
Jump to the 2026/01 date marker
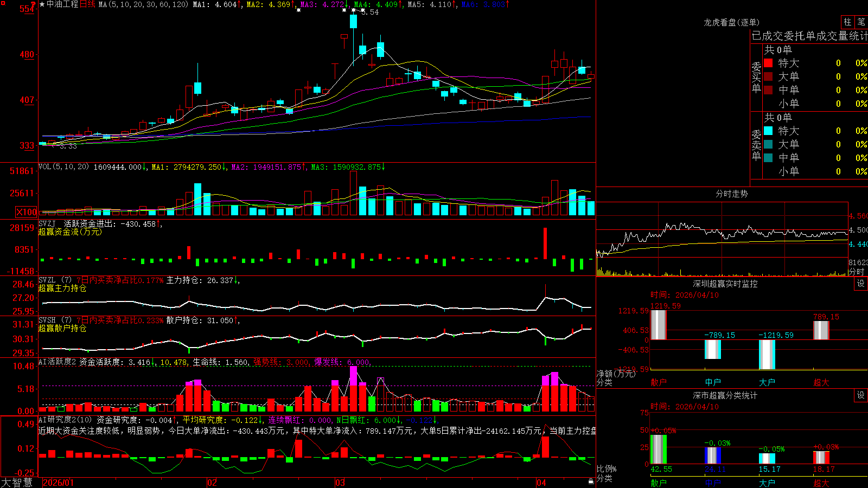pos(58,483)
